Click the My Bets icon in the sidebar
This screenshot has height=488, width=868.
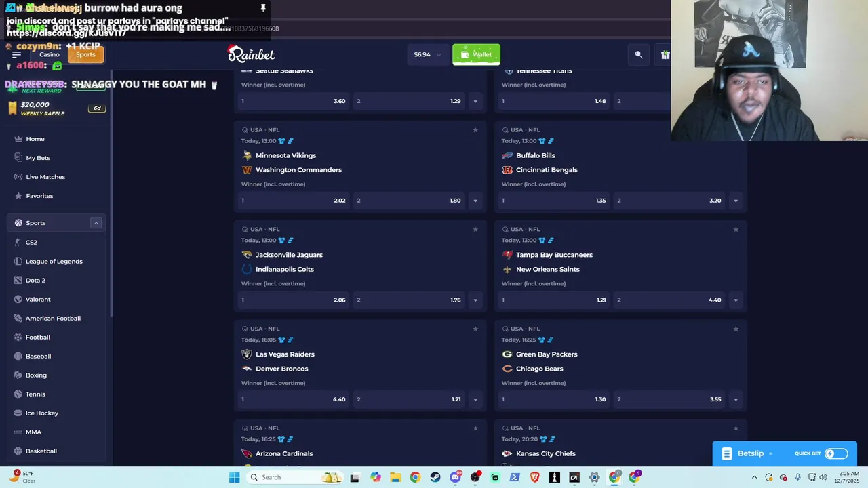(19, 158)
